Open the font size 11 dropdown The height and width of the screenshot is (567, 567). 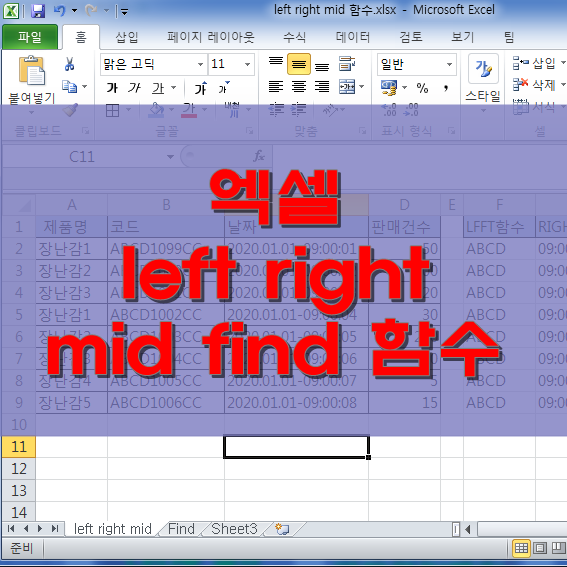pos(247,64)
